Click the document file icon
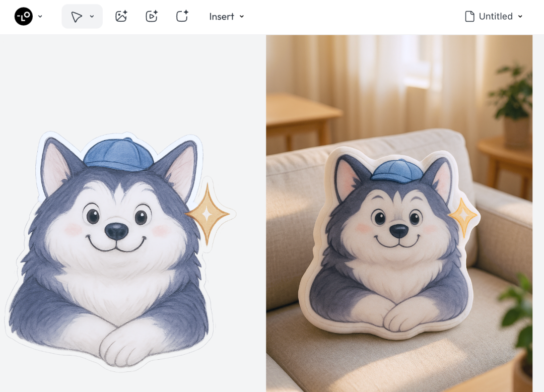 pyautogui.click(x=469, y=16)
